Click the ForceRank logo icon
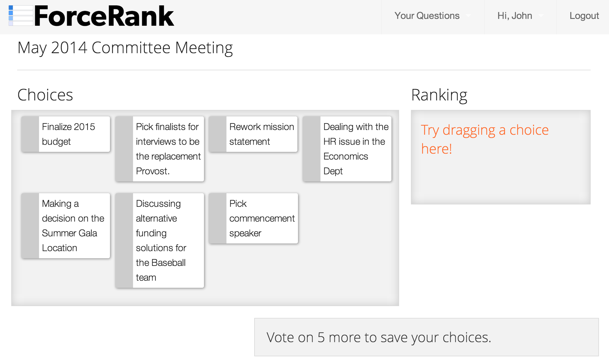This screenshot has height=364, width=609. pos(21,16)
